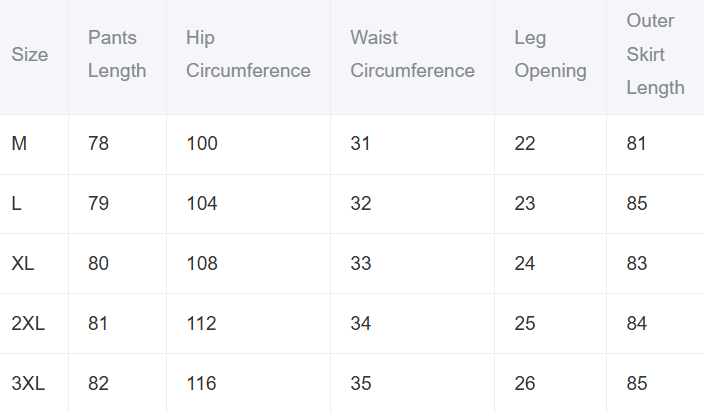Screen dimensions: 704x413
Task: Click the XL size row label
Action: tap(23, 264)
